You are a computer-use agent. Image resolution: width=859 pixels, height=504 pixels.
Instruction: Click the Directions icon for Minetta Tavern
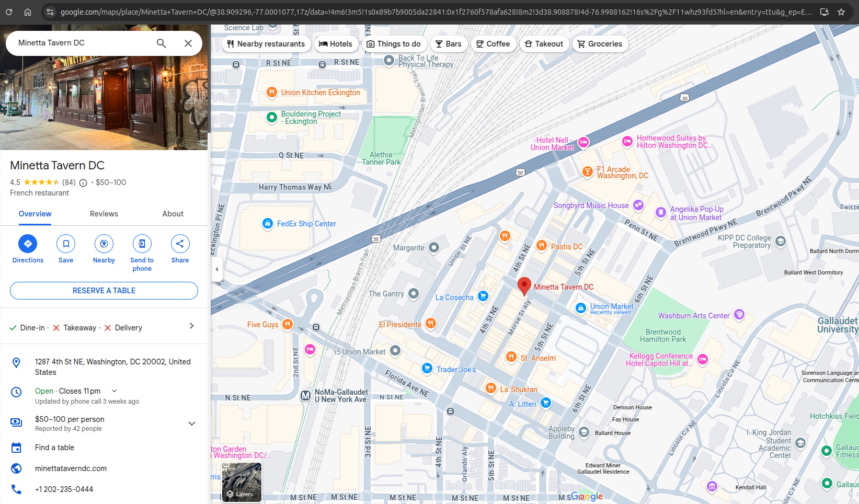coord(28,243)
